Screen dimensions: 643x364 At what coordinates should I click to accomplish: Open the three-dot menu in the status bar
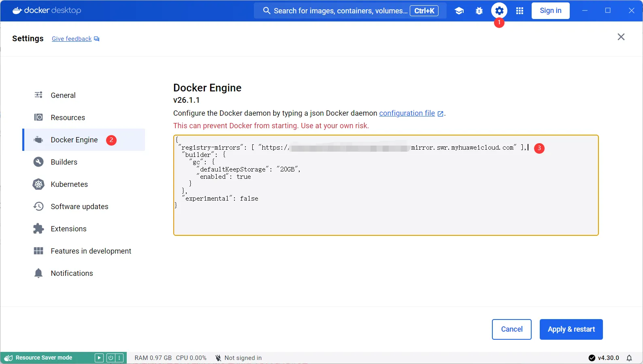[x=119, y=358]
